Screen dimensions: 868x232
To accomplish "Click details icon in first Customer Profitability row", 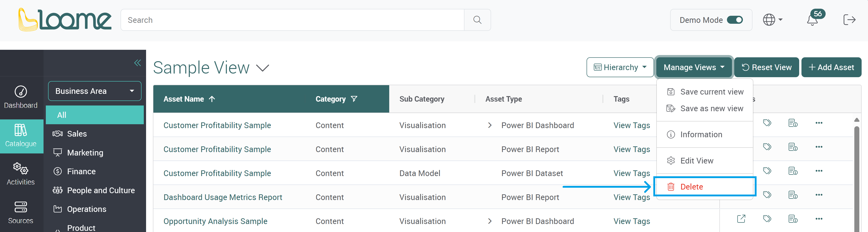I will pyautogui.click(x=793, y=123).
